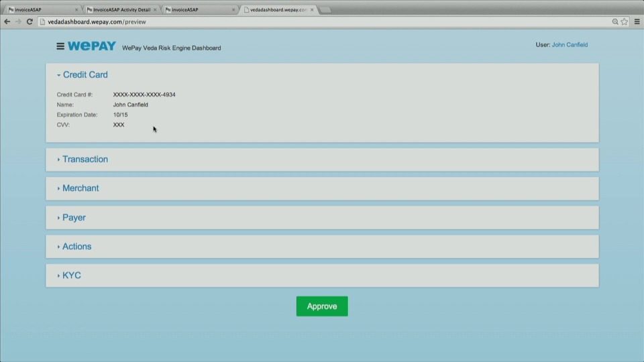Image resolution: width=644 pixels, height=362 pixels.
Task: Select the vedadashboard.wepay.com tab
Action: tap(278, 9)
